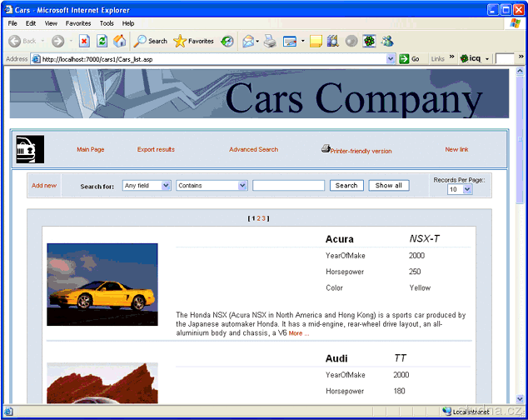Open the Search pane in toolbar

pos(151,41)
